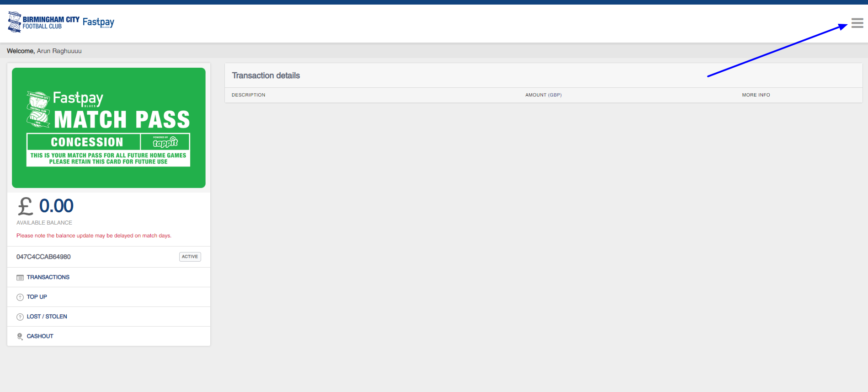Click the AMOUNT (GBP) column header
The image size is (868, 392).
pyautogui.click(x=543, y=95)
